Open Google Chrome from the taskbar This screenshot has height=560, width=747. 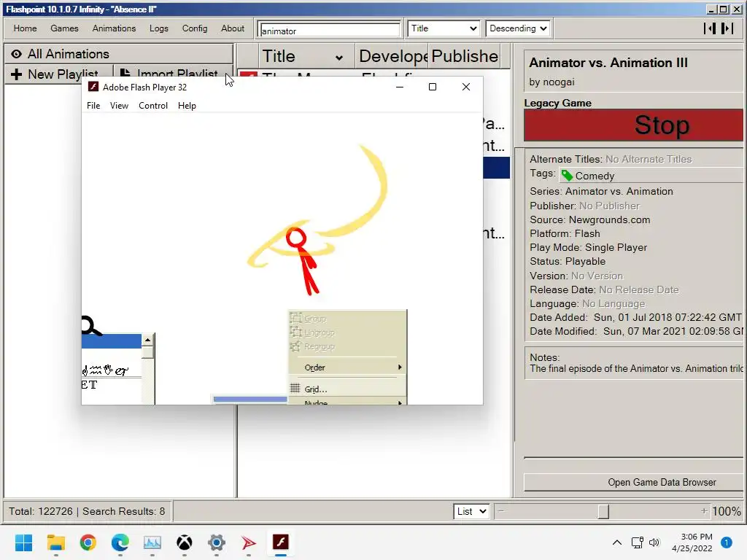88,542
